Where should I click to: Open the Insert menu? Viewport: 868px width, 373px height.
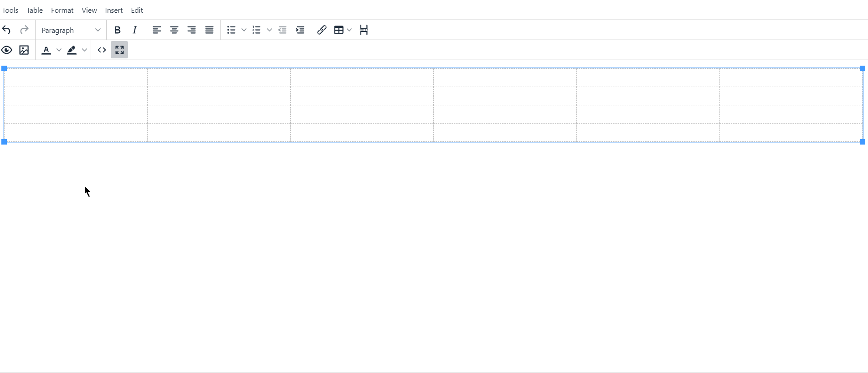click(114, 10)
